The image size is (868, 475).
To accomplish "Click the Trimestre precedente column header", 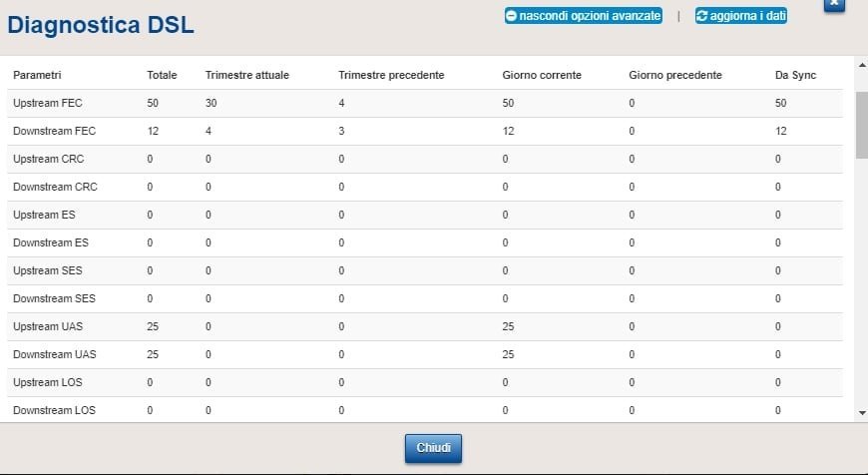I will [391, 75].
